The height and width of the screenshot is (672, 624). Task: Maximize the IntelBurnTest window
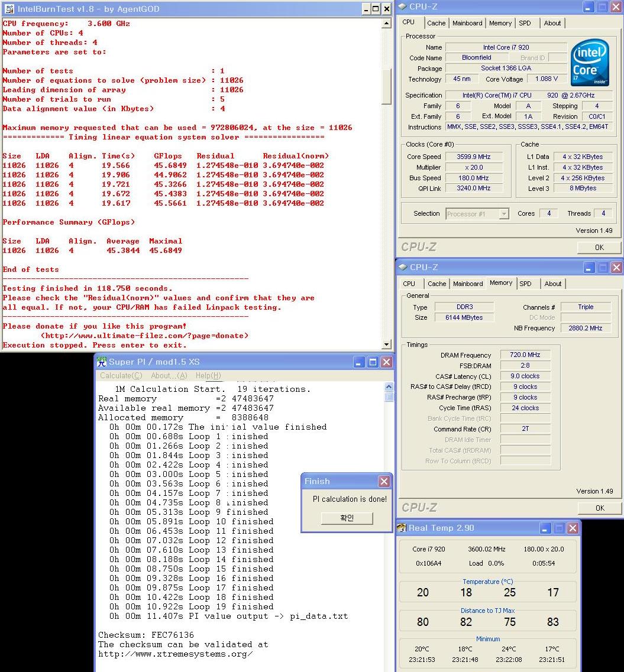pos(376,9)
